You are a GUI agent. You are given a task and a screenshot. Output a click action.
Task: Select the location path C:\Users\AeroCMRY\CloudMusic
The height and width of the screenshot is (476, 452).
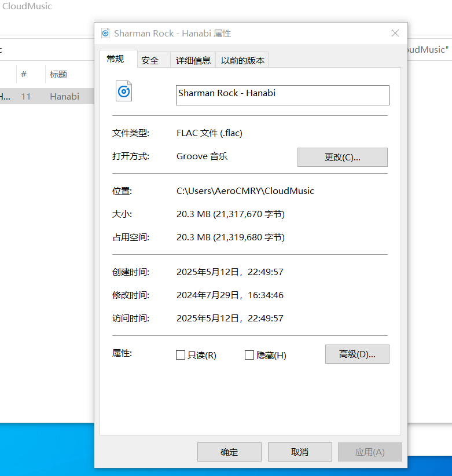pos(245,191)
